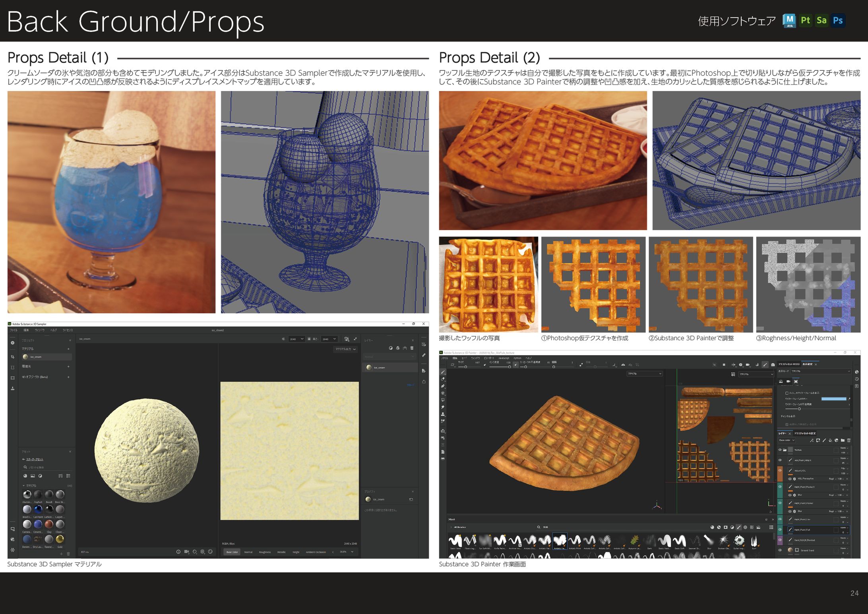Click the wireframe color swatch
This screenshot has height=614, width=868.
coord(833,399)
